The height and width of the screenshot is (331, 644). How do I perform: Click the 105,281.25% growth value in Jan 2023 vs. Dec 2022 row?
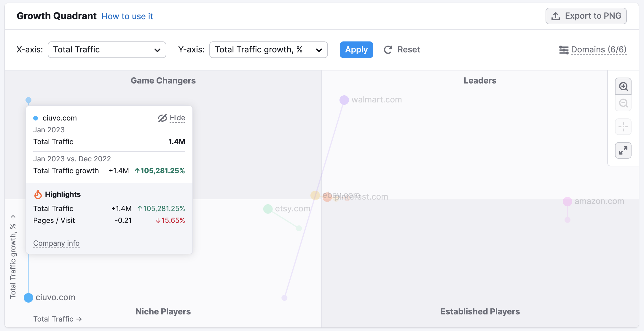(160, 171)
